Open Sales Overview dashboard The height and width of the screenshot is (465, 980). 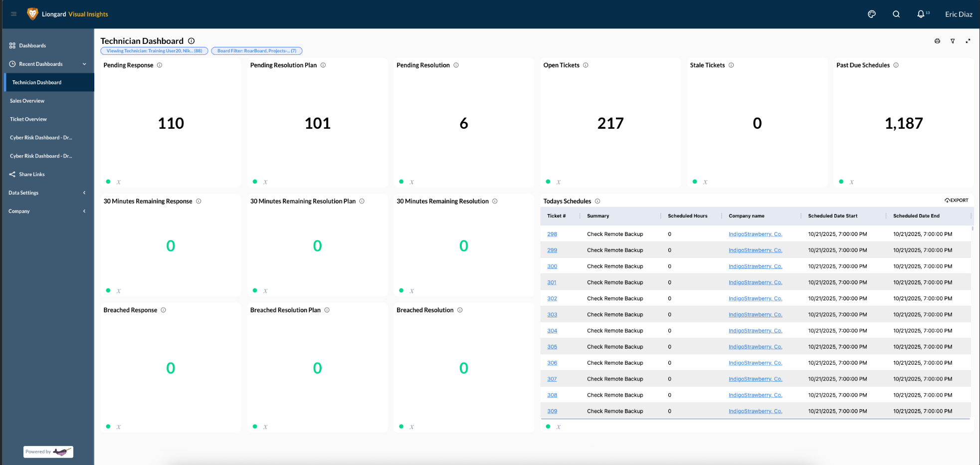[27, 101]
